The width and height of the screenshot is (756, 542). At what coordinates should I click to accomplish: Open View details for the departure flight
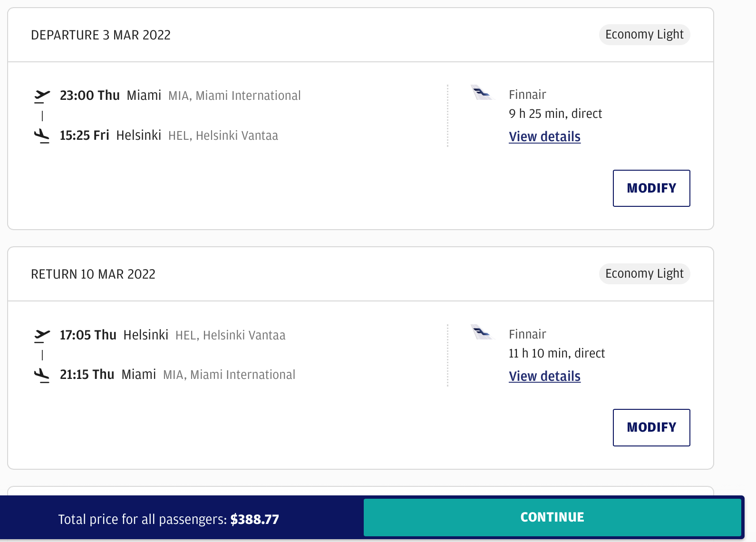(x=544, y=137)
